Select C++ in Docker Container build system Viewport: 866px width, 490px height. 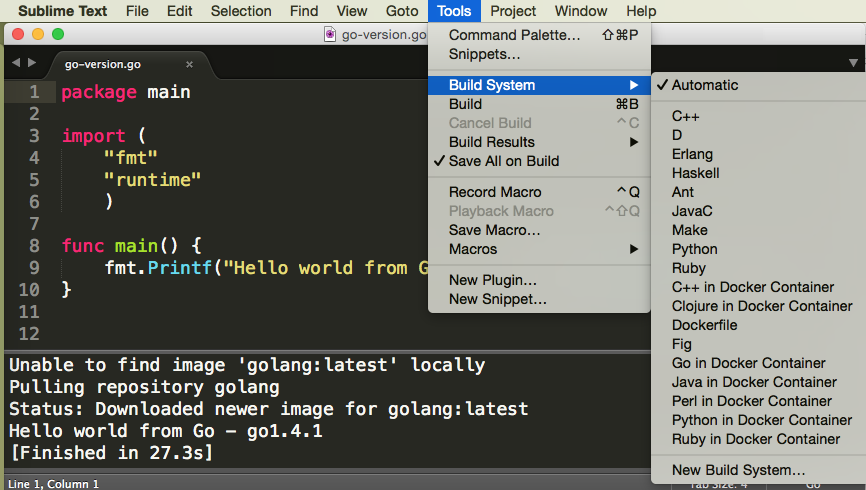click(759, 287)
